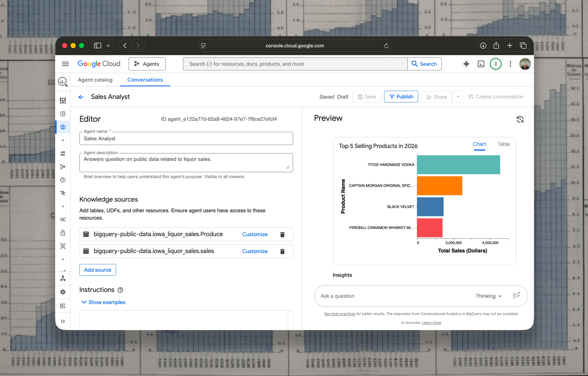
Task: Click the Save button
Action: [367, 97]
